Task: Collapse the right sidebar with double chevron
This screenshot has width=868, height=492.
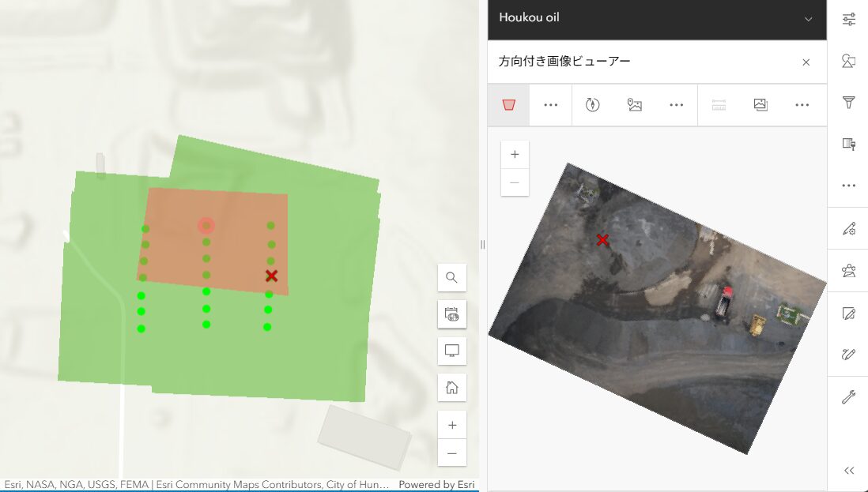Action: [849, 471]
